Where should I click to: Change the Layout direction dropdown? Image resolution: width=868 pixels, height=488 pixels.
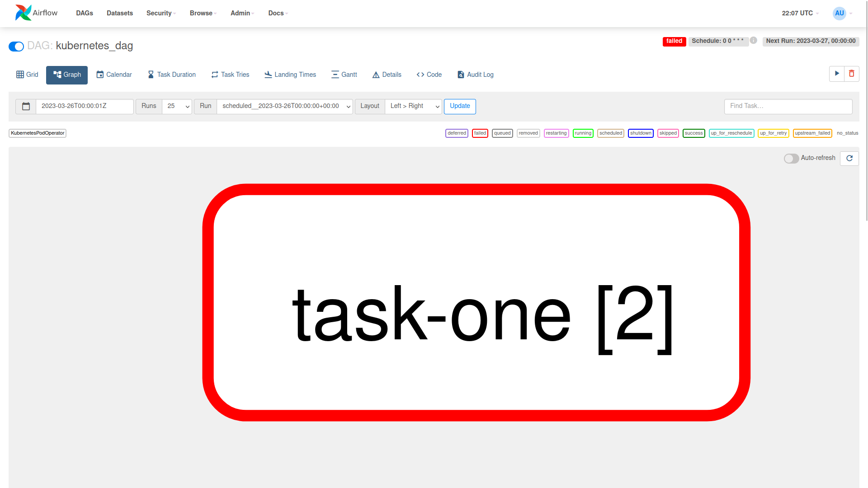point(413,106)
